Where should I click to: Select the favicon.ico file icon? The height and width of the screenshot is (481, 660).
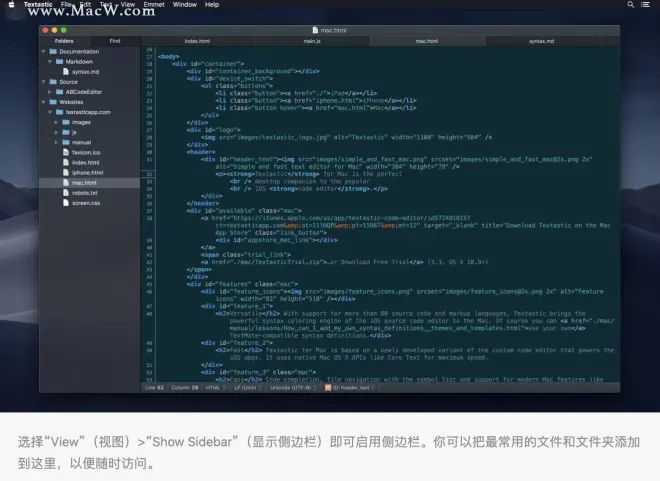tap(66, 152)
